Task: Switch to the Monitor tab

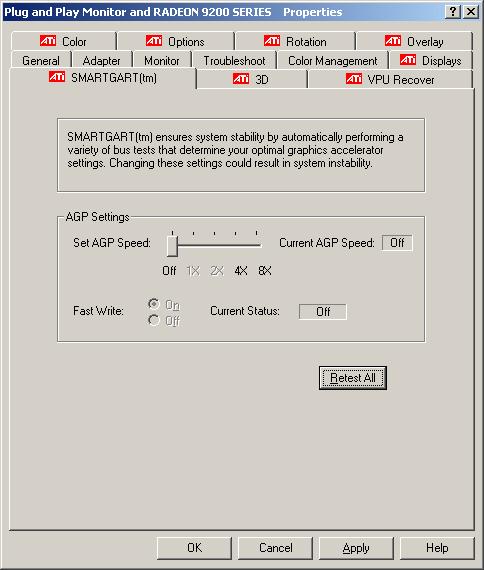Action: coord(162,60)
